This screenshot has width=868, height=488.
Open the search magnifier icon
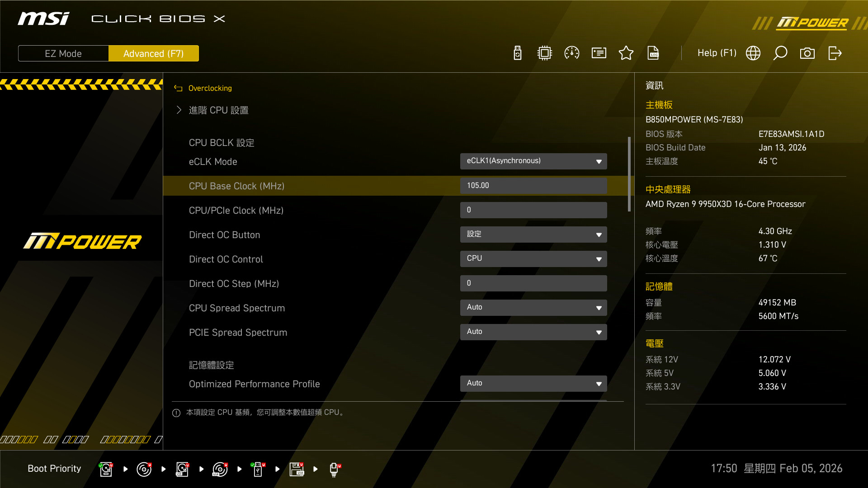tap(780, 53)
